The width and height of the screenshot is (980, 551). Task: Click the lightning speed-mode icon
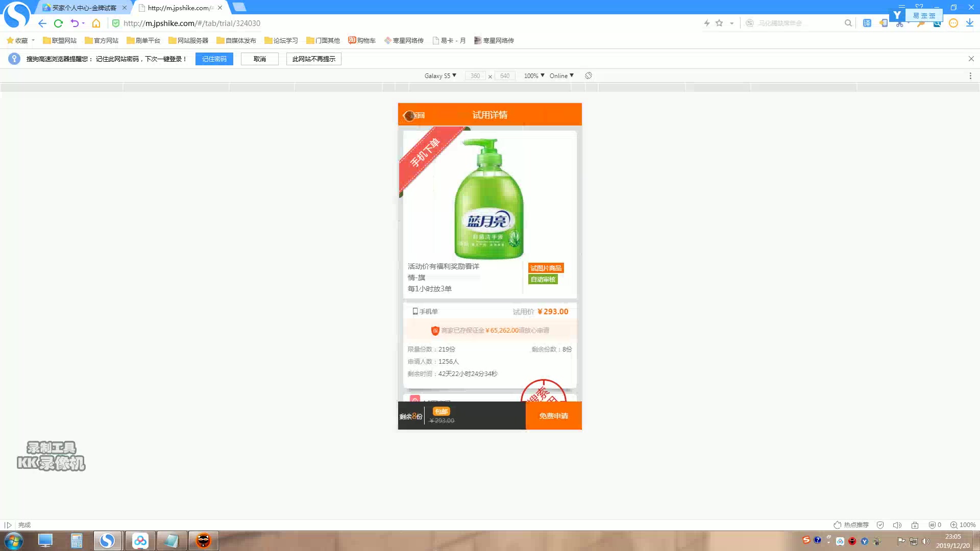pyautogui.click(x=707, y=23)
